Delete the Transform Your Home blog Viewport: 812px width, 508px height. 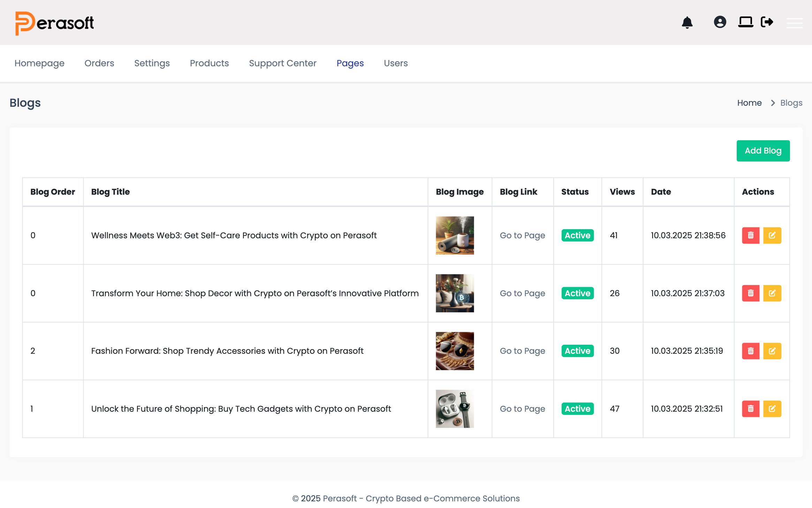pyautogui.click(x=751, y=293)
